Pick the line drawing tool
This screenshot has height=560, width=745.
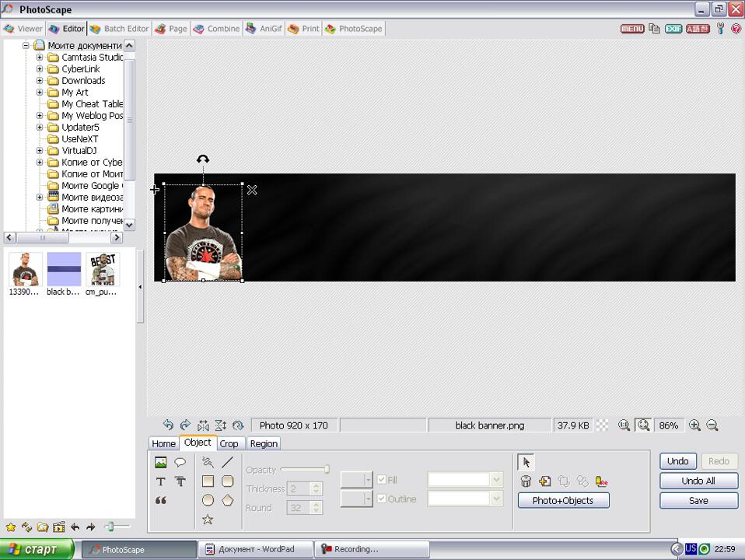click(x=227, y=462)
